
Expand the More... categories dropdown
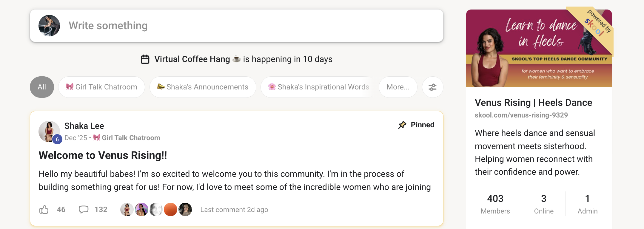tap(398, 87)
